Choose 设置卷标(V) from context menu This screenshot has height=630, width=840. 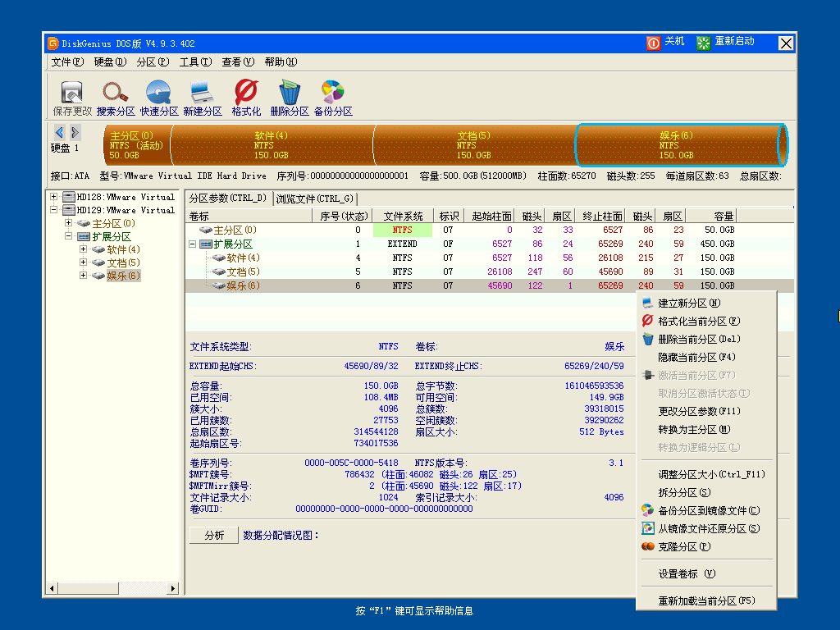coord(706,573)
